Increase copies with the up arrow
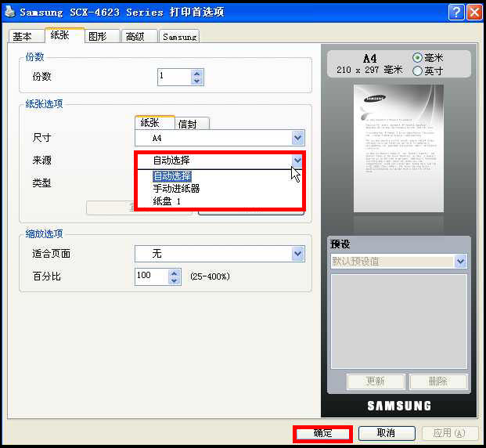The height and width of the screenshot is (448, 486). pyautogui.click(x=196, y=74)
